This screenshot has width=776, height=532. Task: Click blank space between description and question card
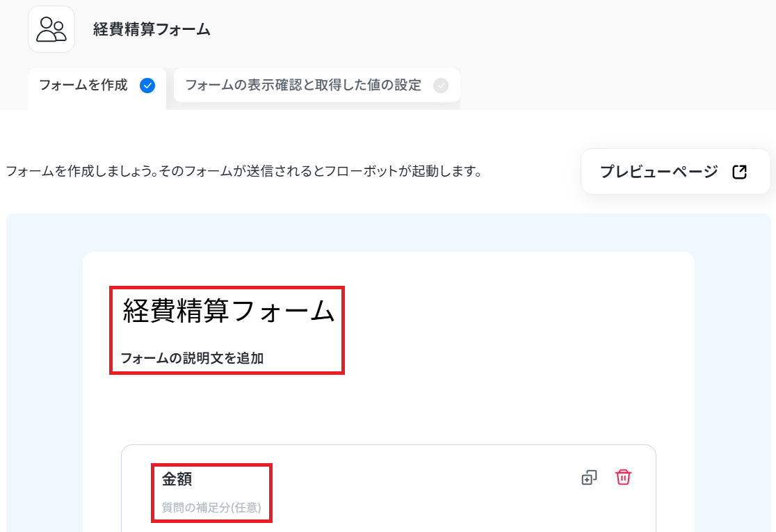[x=389, y=408]
